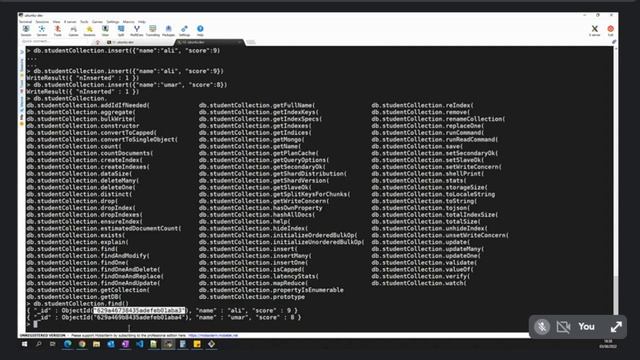Click the MultiExec toolbar icon

point(137,31)
